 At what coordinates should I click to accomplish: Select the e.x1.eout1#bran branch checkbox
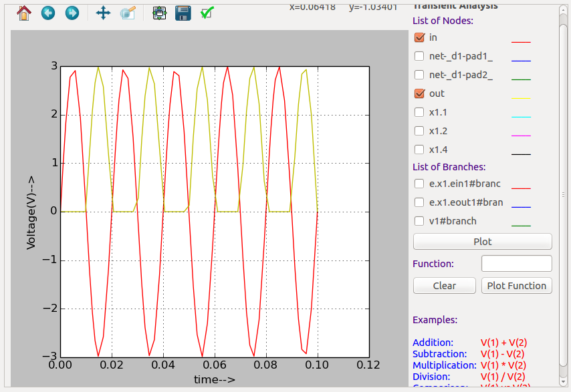pos(419,202)
